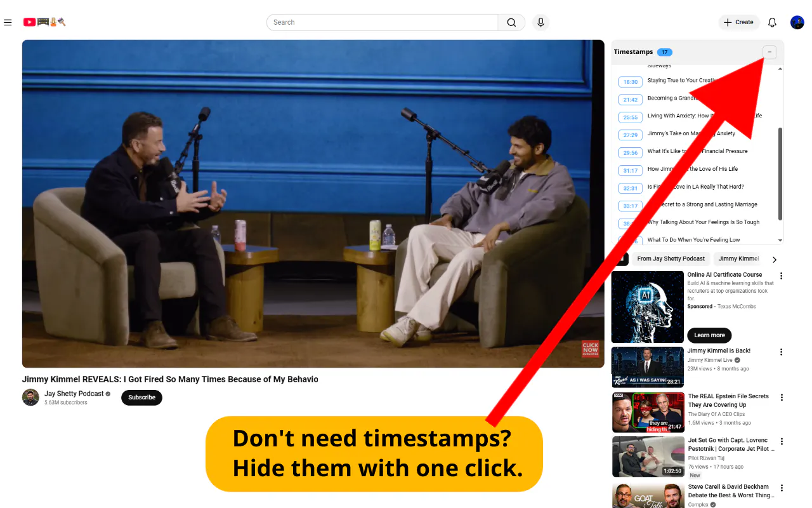This screenshot has width=812, height=508.
Task: Click Learn more on the AI course ad
Action: [709, 335]
